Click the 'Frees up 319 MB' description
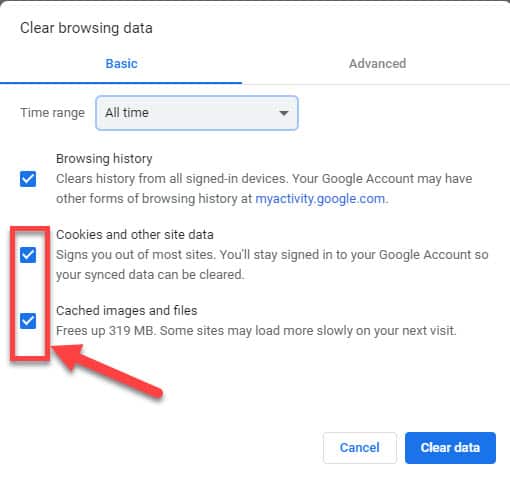This screenshot has height=480, width=510. click(256, 331)
